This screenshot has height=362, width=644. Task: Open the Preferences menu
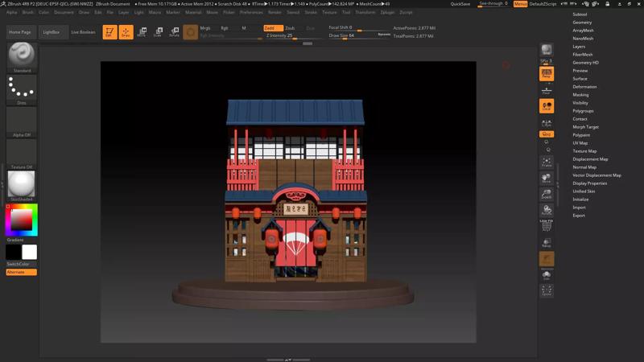pos(251,12)
